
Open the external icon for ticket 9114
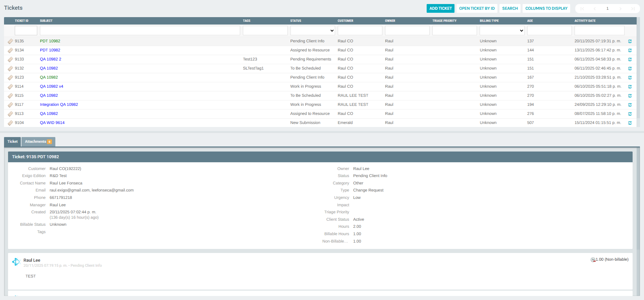[630, 87]
